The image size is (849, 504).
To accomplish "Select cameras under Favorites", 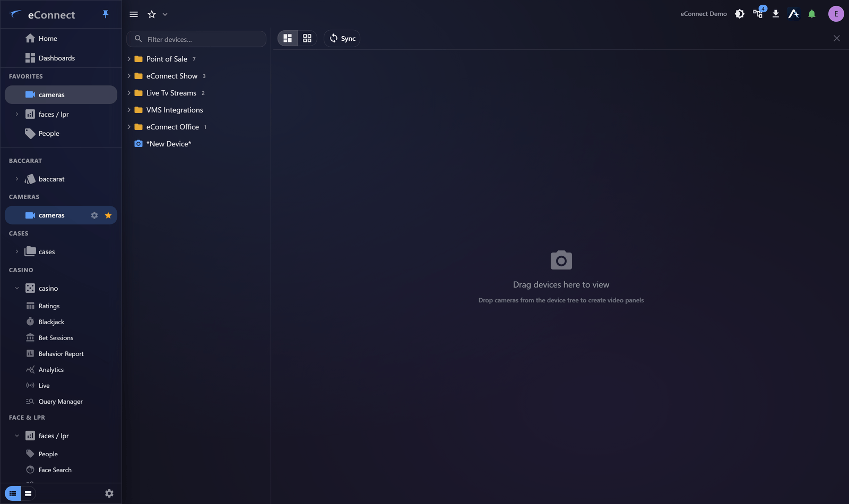I will [61, 94].
